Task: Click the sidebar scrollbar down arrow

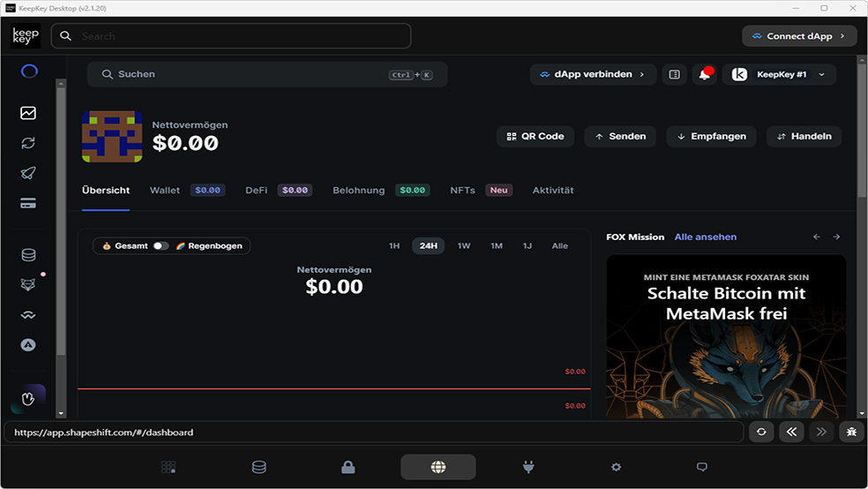Action: pyautogui.click(x=61, y=414)
